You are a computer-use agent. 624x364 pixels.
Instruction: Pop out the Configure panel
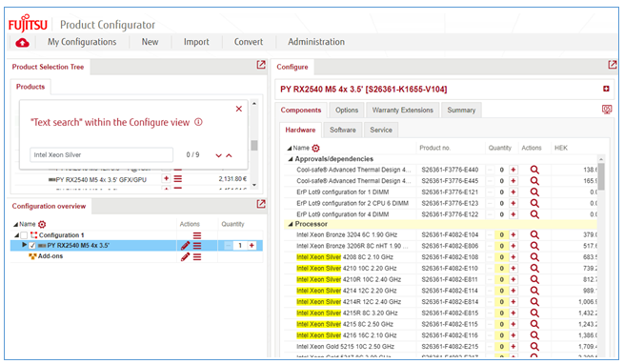coord(612,65)
